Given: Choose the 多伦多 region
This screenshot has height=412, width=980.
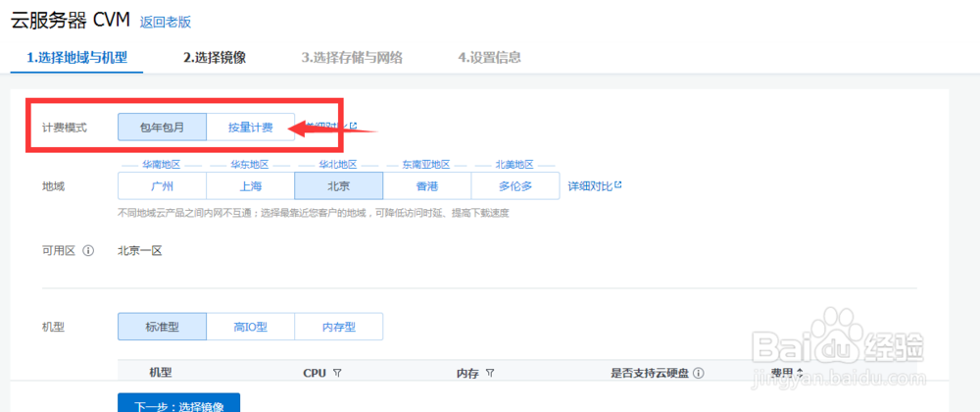Looking at the screenshot, I should click(515, 185).
